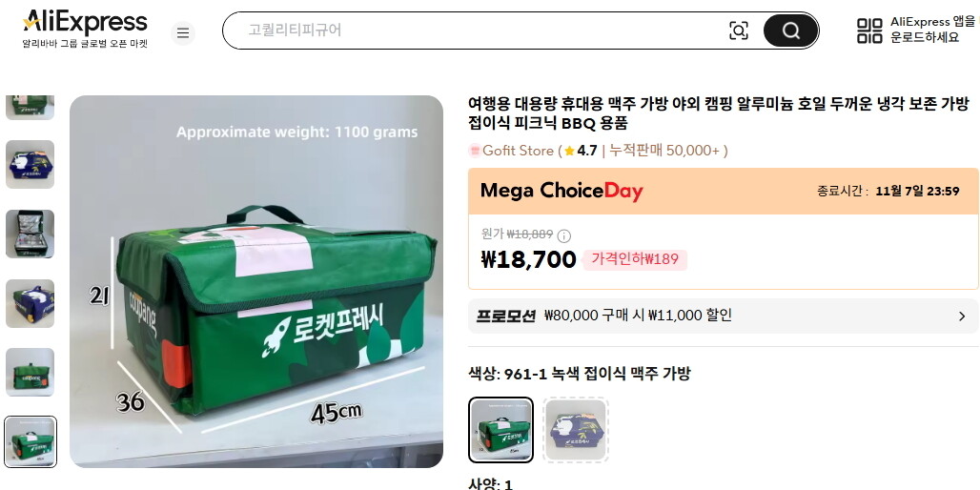Select the last green bag dimensions thumbnail
Screen dimensions: 980x490
tap(30, 442)
